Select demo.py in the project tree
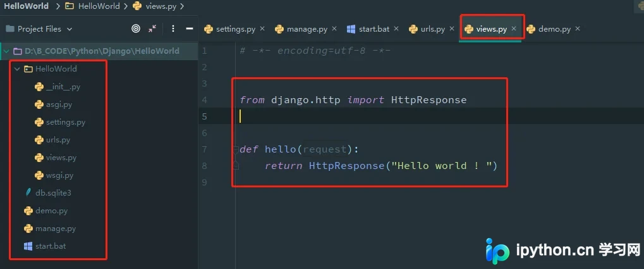This screenshot has width=644, height=269. [51, 211]
